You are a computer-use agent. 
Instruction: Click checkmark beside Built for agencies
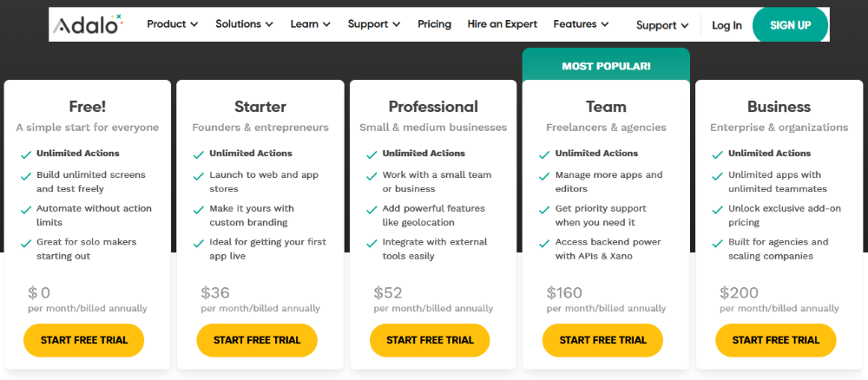tap(718, 244)
